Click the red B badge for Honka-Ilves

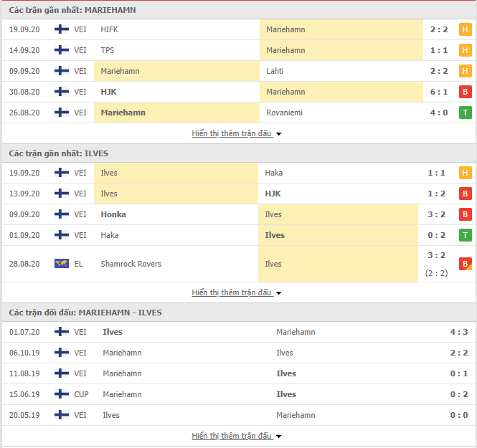click(465, 214)
